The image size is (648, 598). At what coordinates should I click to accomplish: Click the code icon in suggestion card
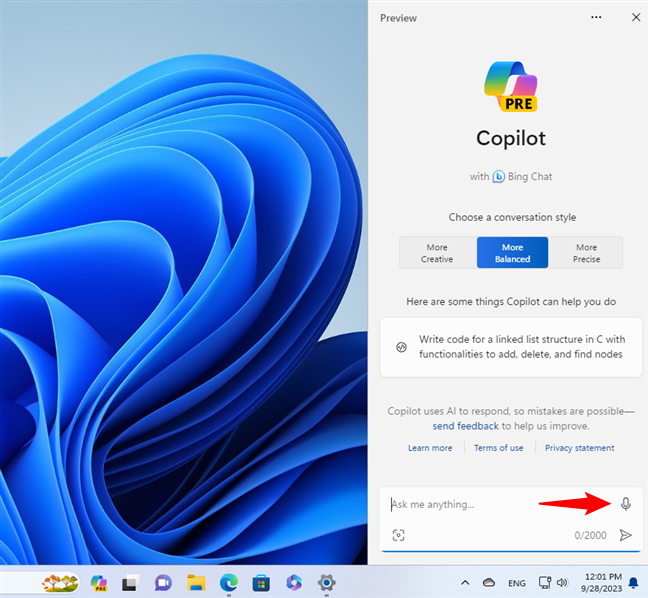point(401,347)
